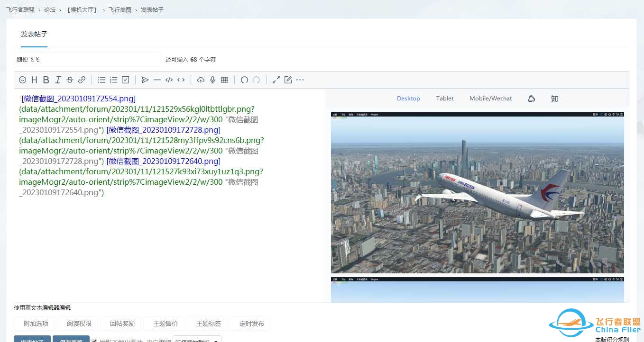Switch preview to Mobile/Wechat view
Screen dimensions: 644x342
click(x=491, y=98)
